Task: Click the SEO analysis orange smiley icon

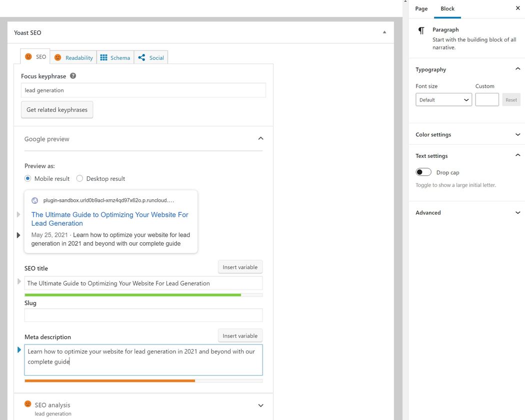Action: [x=28, y=404]
